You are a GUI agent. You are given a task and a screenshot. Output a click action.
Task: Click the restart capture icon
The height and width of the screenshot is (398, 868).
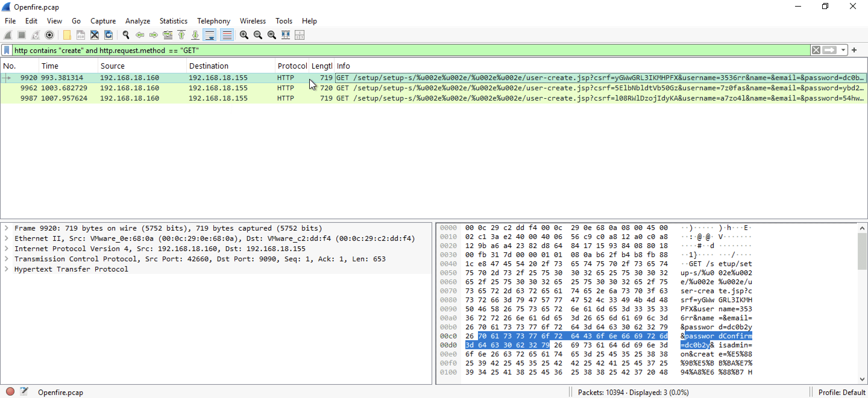coord(35,35)
